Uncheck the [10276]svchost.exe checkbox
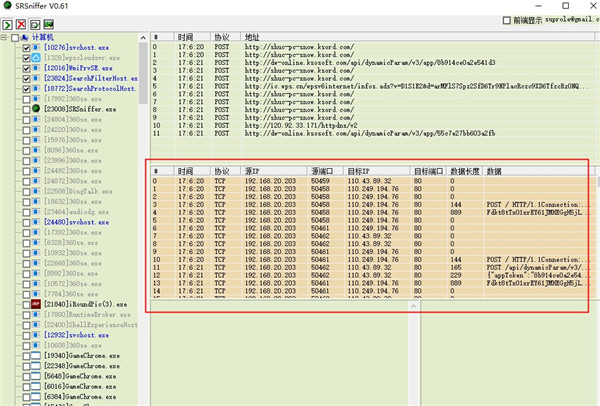 [27, 47]
